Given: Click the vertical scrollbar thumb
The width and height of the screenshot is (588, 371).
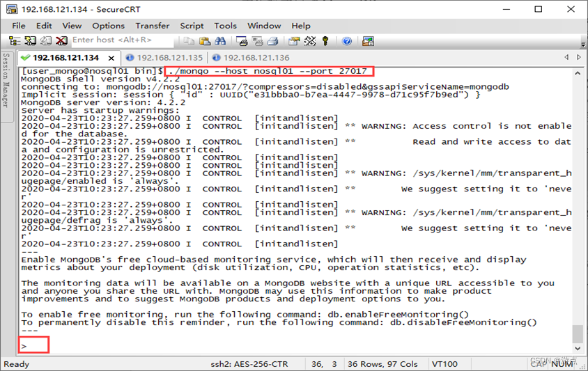Looking at the screenshot, I should pyautogui.click(x=578, y=333).
